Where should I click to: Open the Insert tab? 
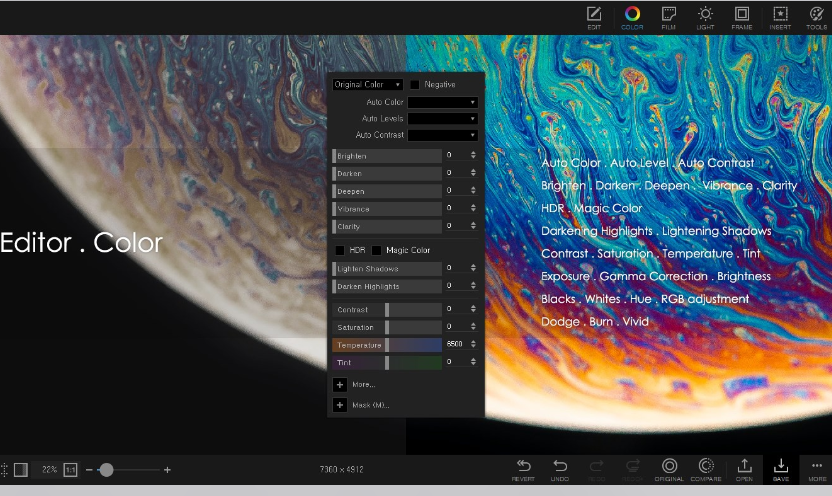[780, 18]
